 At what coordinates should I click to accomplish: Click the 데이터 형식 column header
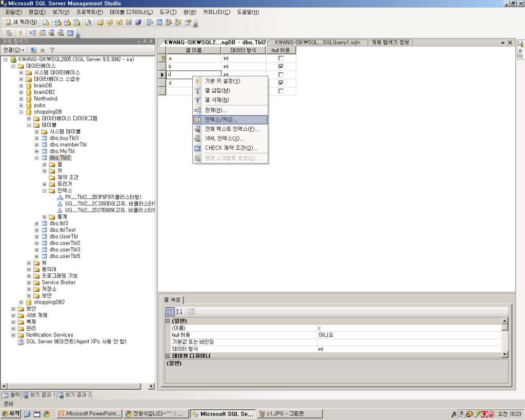[x=244, y=50]
